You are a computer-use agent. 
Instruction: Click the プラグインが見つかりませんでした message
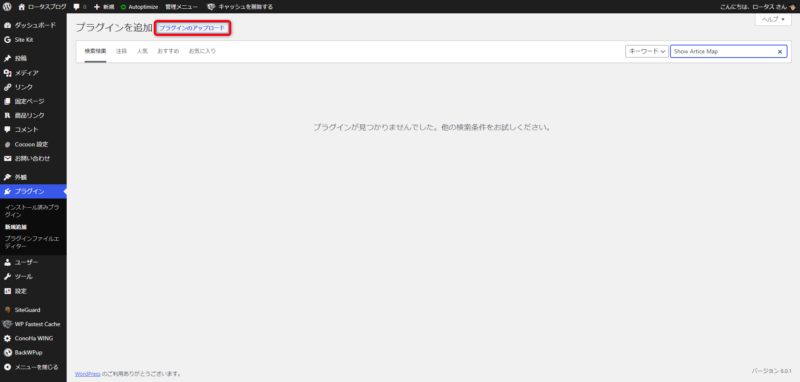433,127
